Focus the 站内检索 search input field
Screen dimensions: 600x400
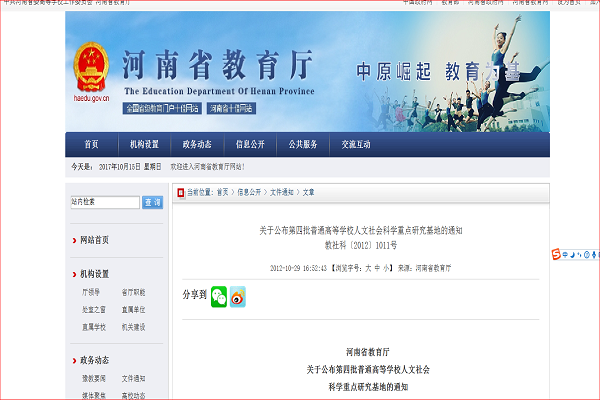[105, 202]
